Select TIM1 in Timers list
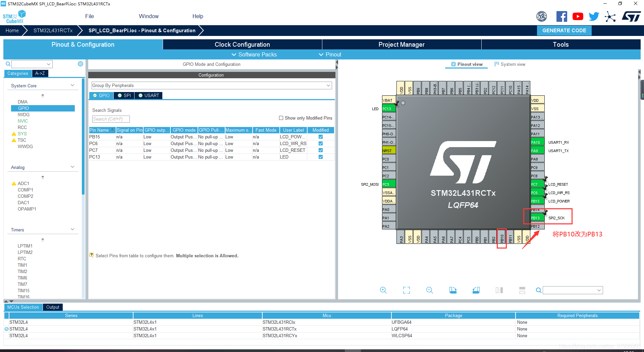 point(22,265)
